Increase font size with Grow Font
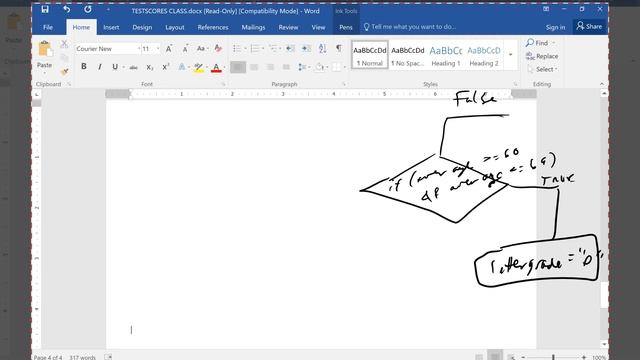This screenshot has height=360, width=640. tap(169, 49)
